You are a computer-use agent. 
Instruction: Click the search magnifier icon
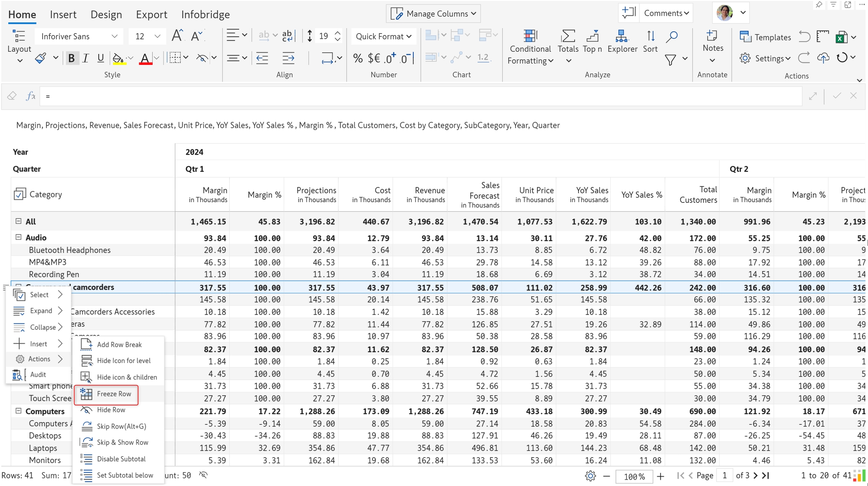coord(672,37)
